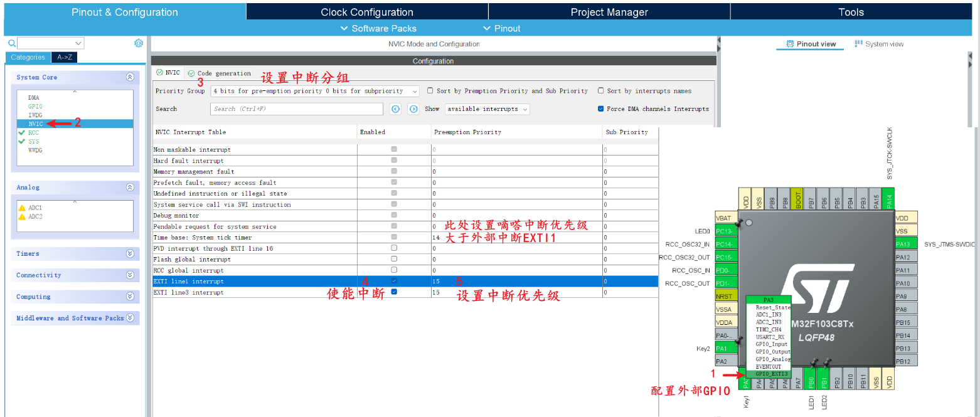Screen dimensions: 980x417
Task: Open the Priority Group dropdown
Action: [x=315, y=91]
